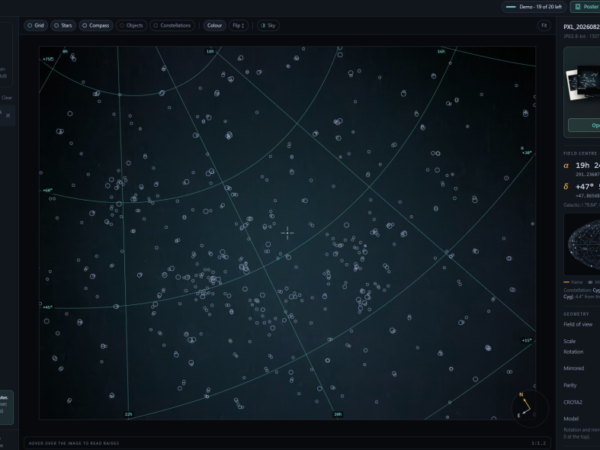Open the Poster button at top right

coord(585,7)
